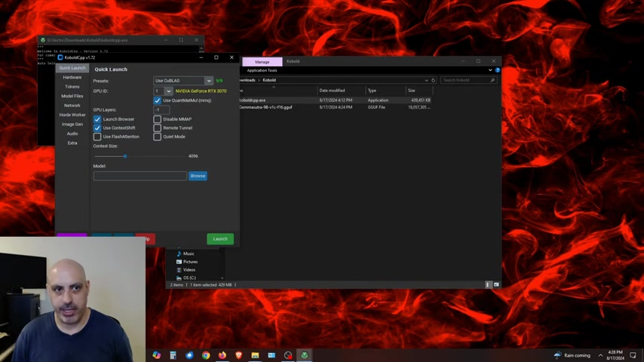Sort files by Date modified column
The width and height of the screenshot is (644, 362).
[x=333, y=90]
